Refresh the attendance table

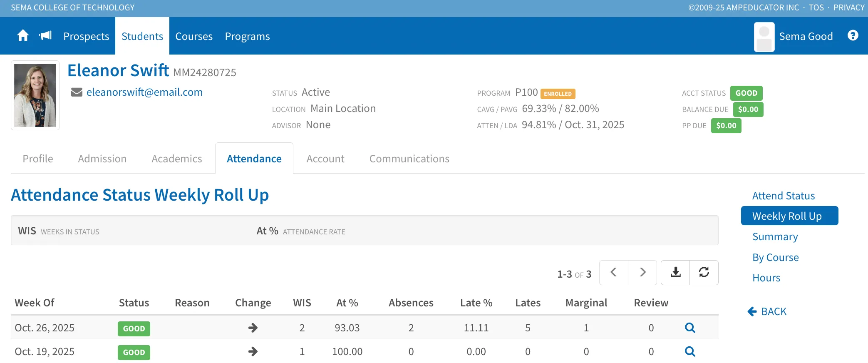click(x=704, y=273)
